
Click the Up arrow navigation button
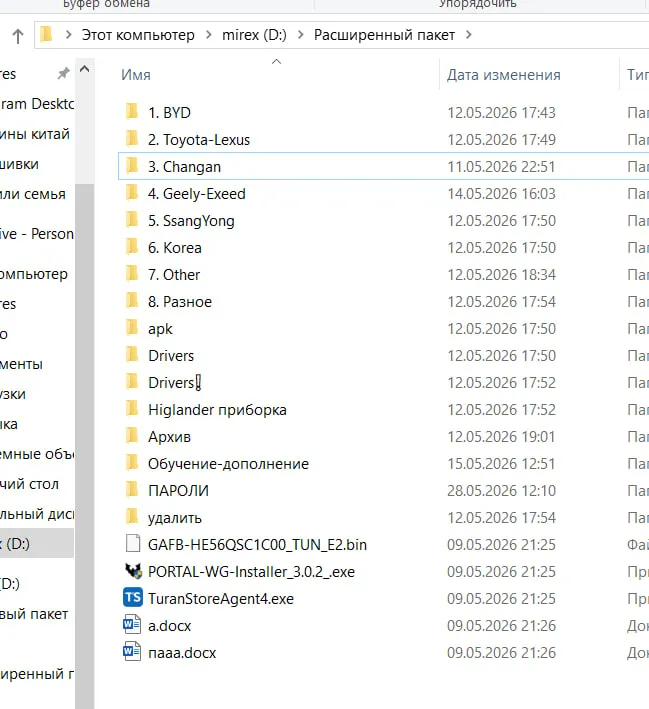click(18, 36)
